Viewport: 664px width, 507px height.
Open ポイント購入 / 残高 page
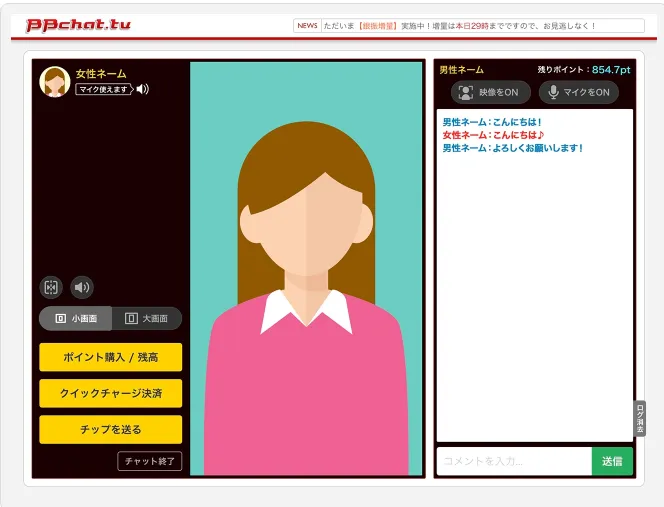(111, 357)
